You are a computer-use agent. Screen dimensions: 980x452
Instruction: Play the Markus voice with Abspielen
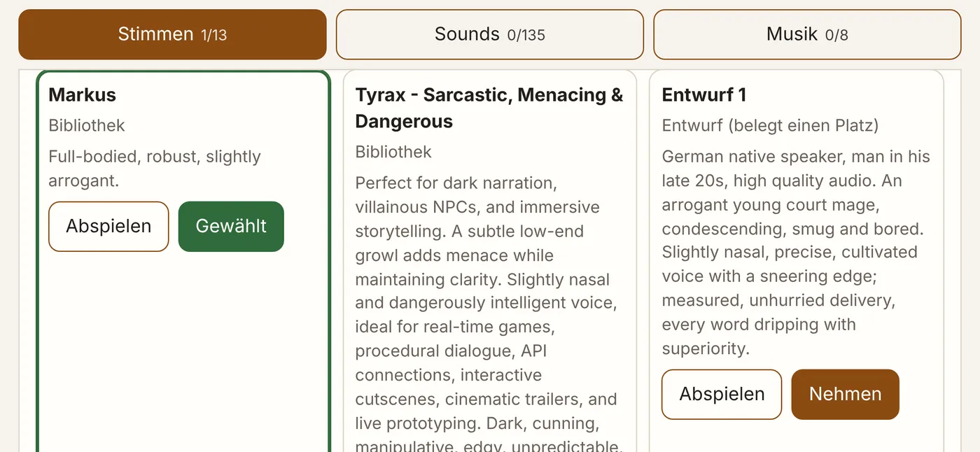click(108, 227)
